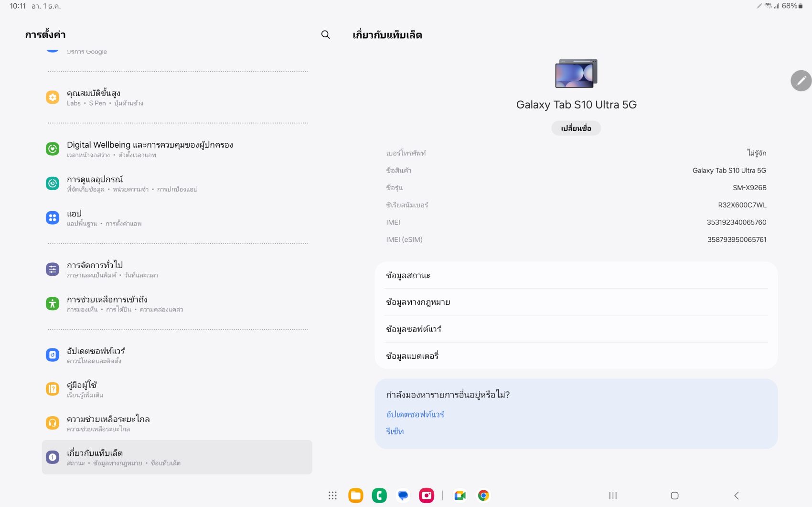The height and width of the screenshot is (507, 812).
Task: Tap the Galaxy Tab device image
Action: [x=576, y=73]
